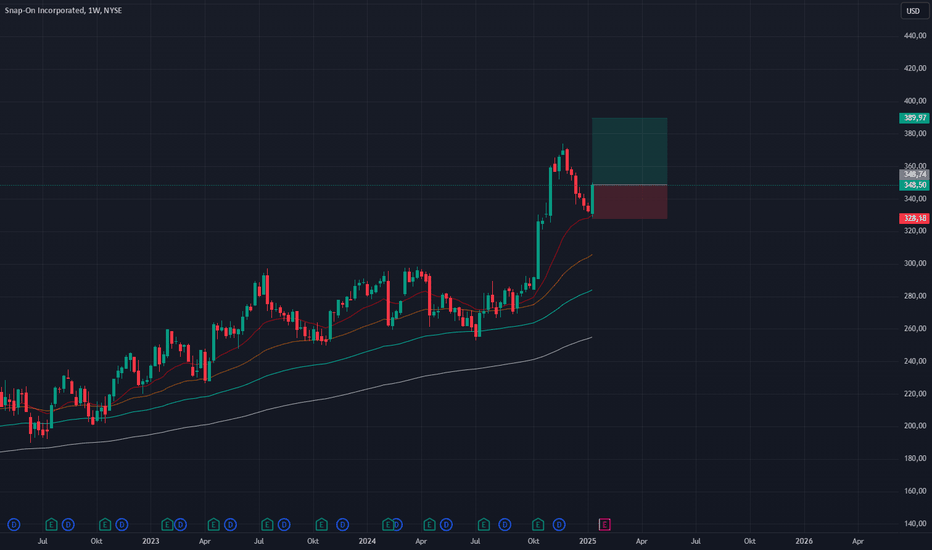Image resolution: width=932 pixels, height=550 pixels.
Task: Click the pink upcoming earnings E marker after 2025
Action: click(604, 524)
